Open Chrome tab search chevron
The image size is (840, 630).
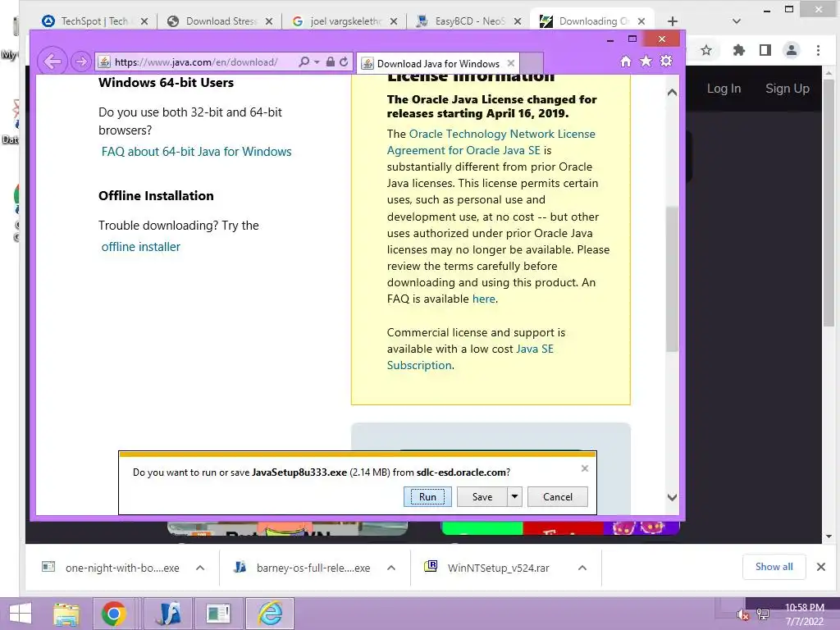pos(737,21)
